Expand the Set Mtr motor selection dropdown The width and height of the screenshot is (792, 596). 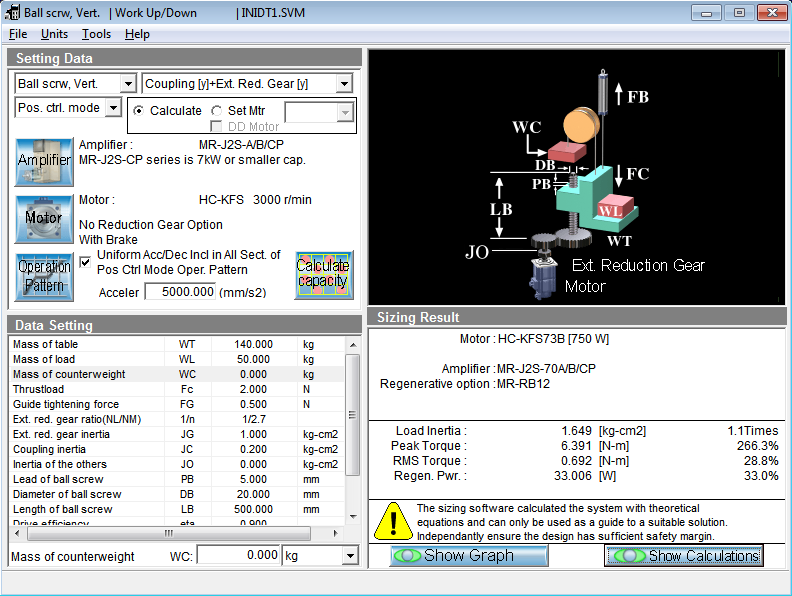click(x=344, y=113)
